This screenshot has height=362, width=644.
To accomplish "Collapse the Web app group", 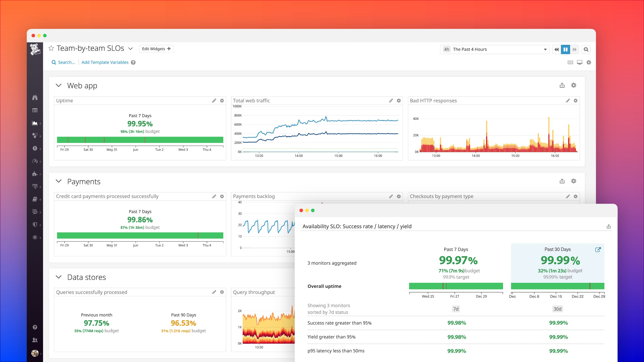I will [x=58, y=86].
